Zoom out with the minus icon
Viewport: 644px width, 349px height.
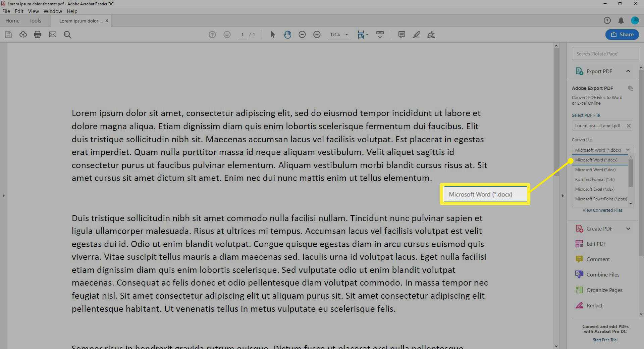click(x=302, y=35)
